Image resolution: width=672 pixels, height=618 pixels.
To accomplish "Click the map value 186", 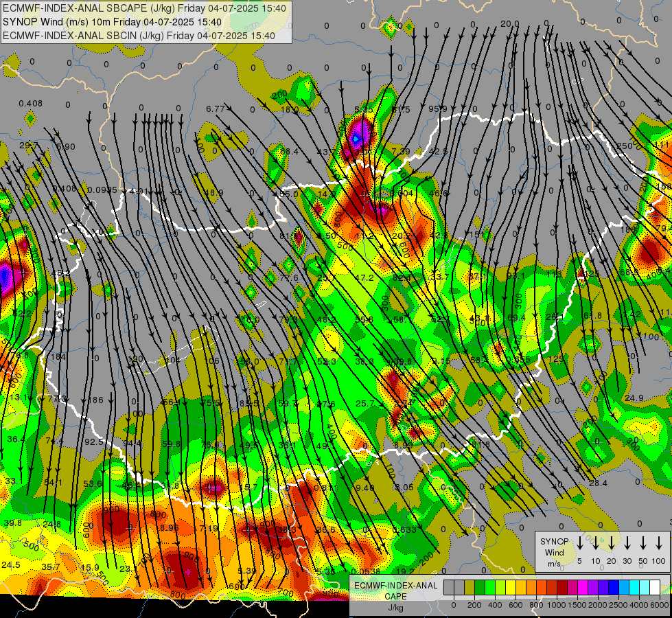I will coord(95,400).
